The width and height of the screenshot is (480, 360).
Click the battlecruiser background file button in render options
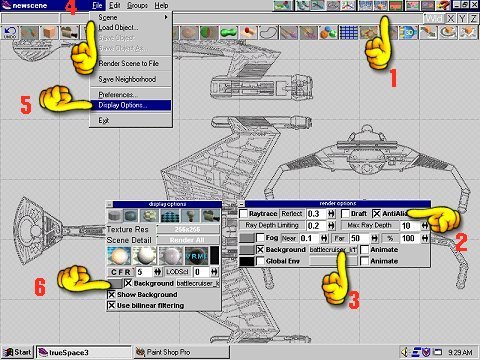tap(333, 250)
